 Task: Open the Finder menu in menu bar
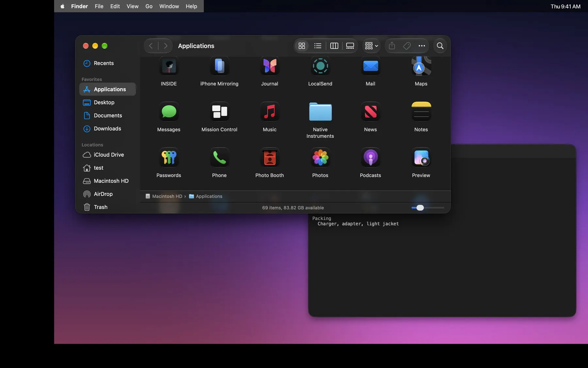coord(79,6)
